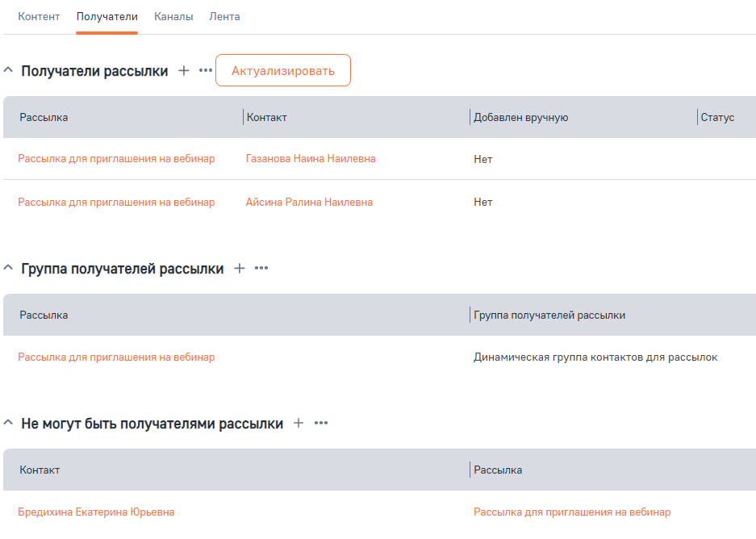Sort by Добавлен вручную column header
The image size is (756, 539).
(x=520, y=117)
